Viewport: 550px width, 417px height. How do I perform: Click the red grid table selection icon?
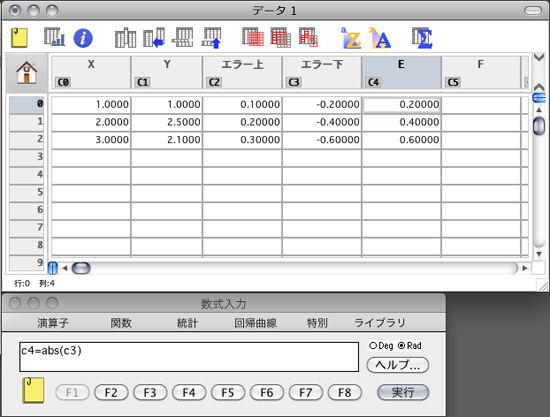[x=253, y=37]
